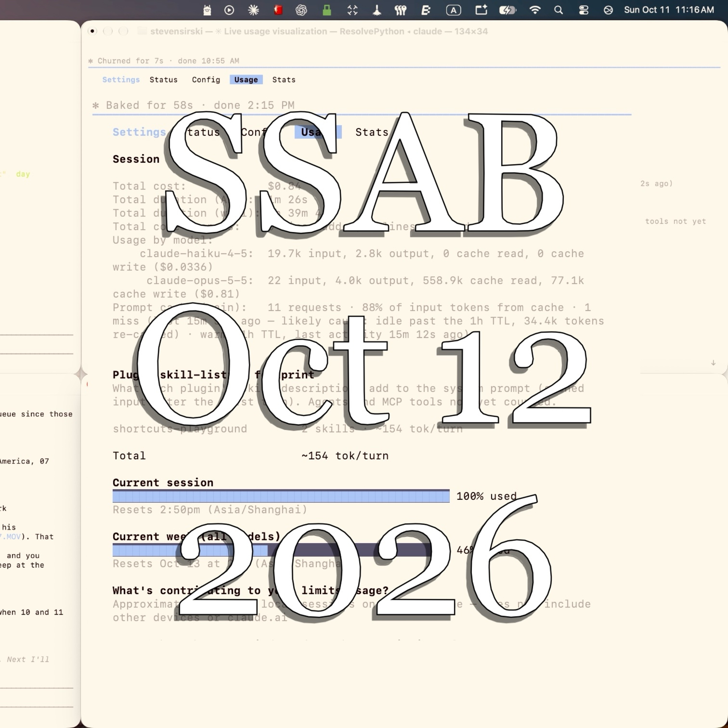Open the broom cleaner menu bar icon

pos(377,10)
